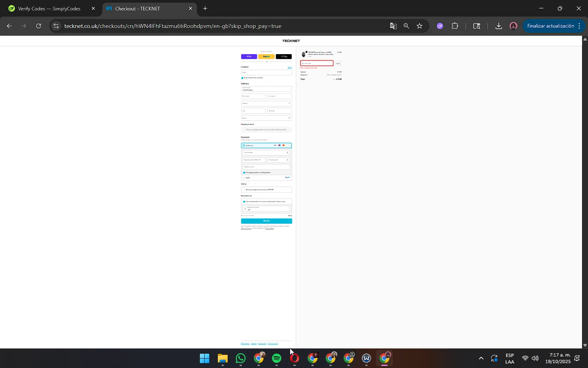Click the TECKNET logo header
Image resolution: width=588 pixels, height=368 pixels.
pyautogui.click(x=291, y=41)
